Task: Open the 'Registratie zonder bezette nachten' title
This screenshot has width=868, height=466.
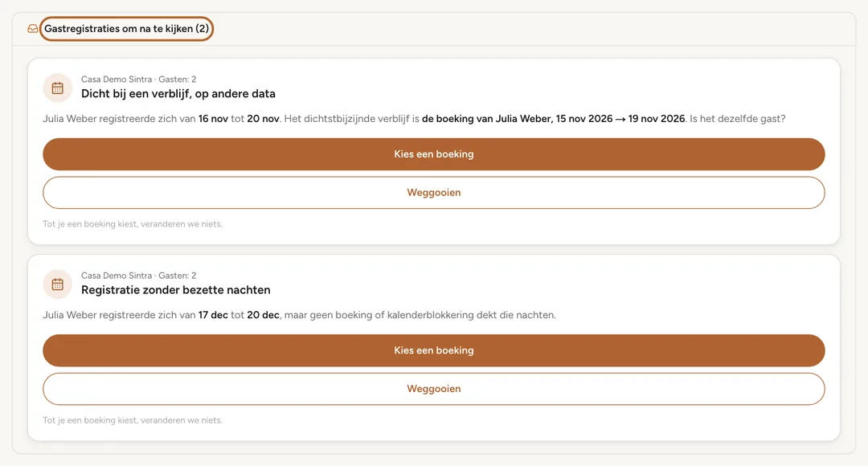Action: [176, 290]
